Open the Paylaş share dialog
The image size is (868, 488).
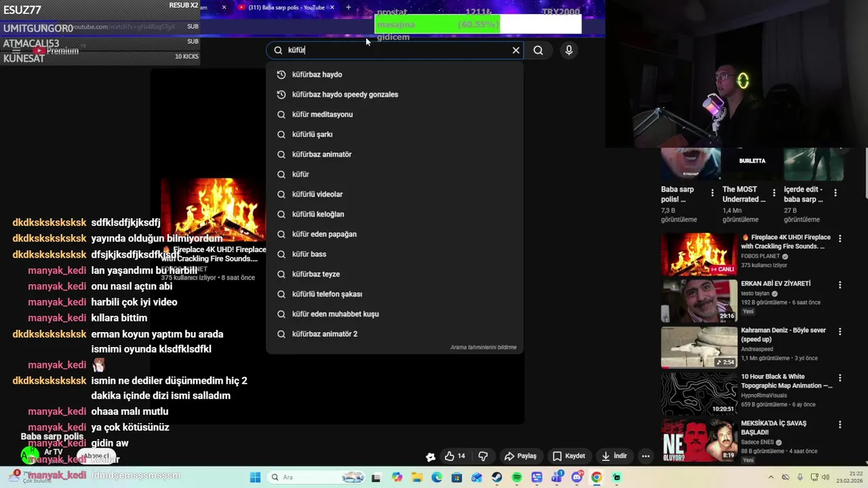click(x=520, y=456)
